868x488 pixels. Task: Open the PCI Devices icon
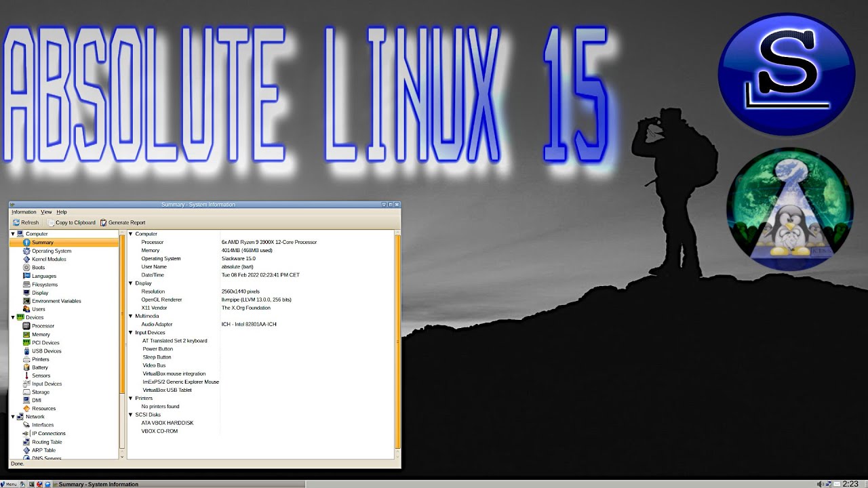[26, 343]
